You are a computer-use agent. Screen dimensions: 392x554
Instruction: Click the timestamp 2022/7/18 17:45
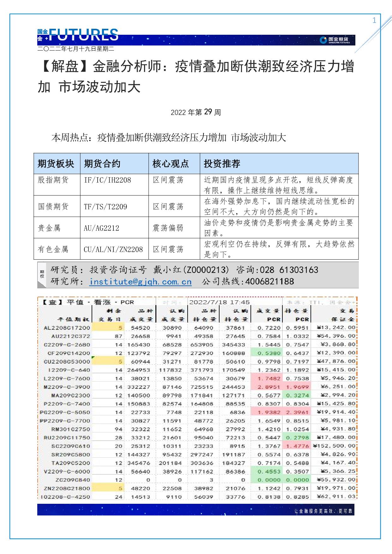coord(219,302)
